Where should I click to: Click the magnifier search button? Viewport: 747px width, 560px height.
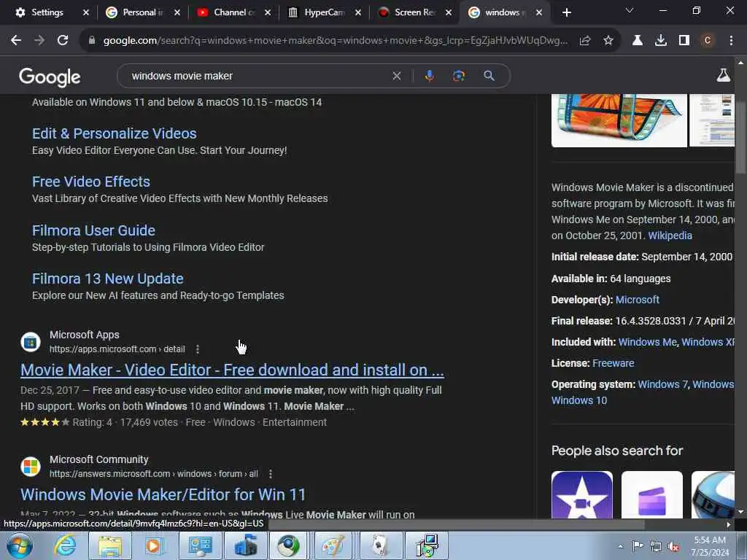pos(489,76)
